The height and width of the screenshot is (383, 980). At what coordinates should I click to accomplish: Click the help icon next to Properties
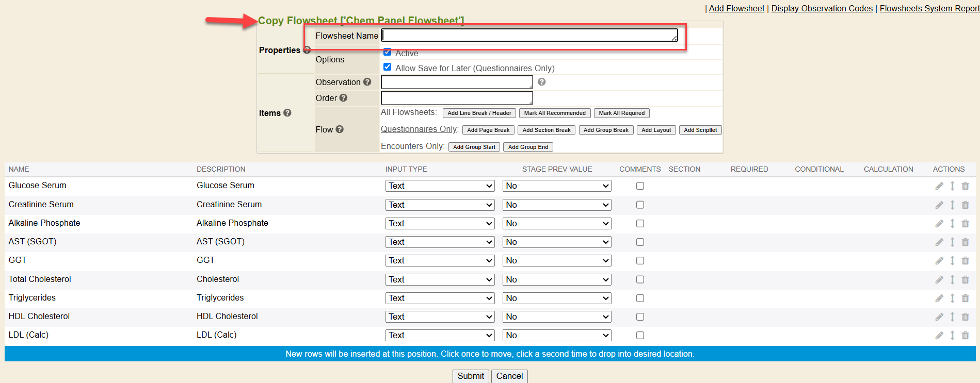point(307,50)
